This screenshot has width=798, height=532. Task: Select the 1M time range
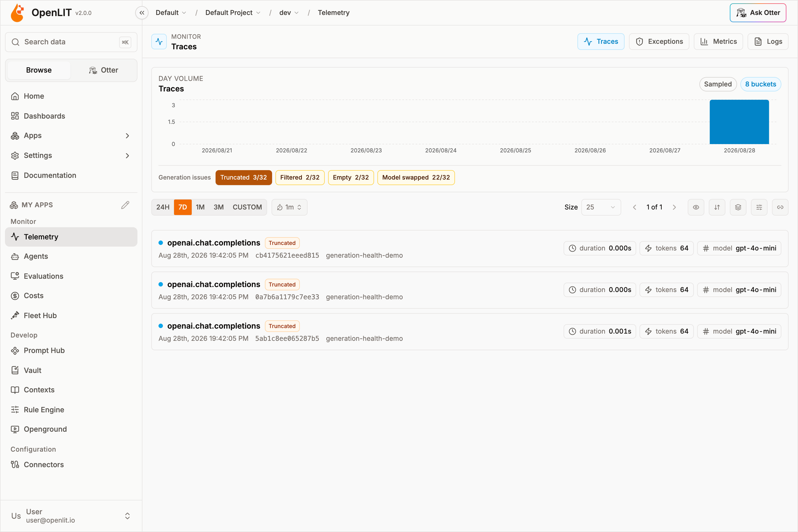[x=200, y=207]
